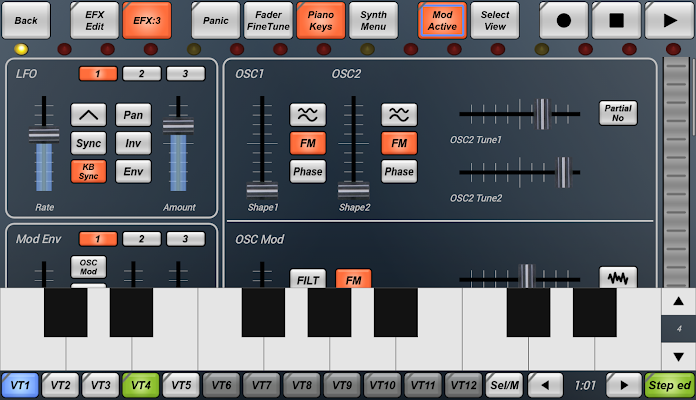Select OSC2 waveform icon button
The image size is (696, 400).
[x=399, y=115]
